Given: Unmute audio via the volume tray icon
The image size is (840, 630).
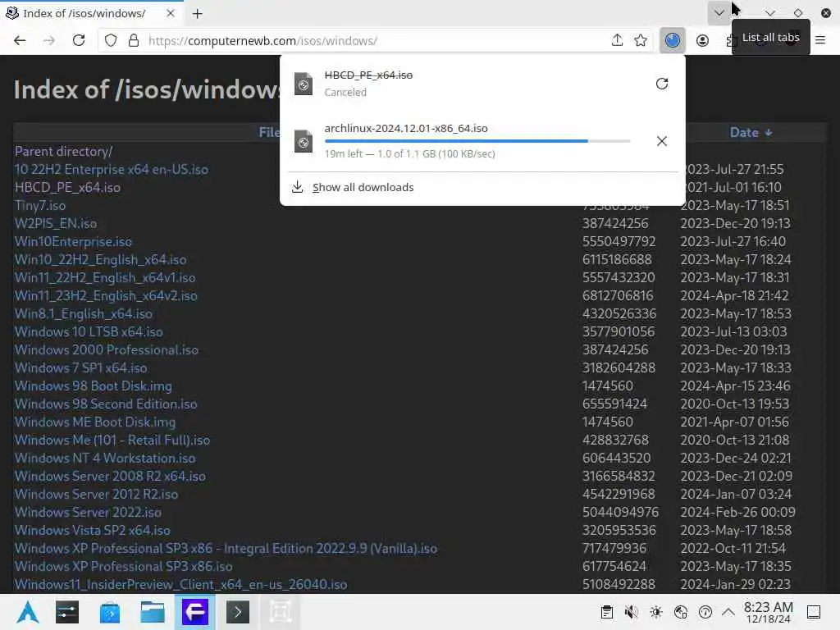Looking at the screenshot, I should [632, 612].
